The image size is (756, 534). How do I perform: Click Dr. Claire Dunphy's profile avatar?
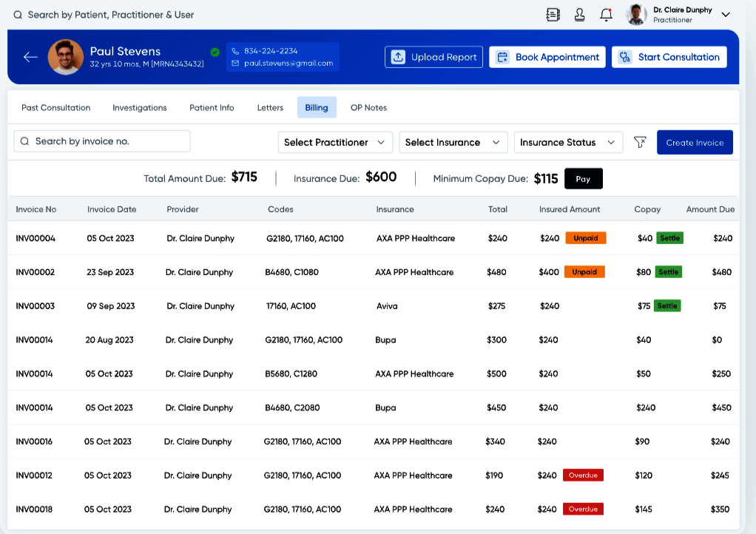[636, 15]
